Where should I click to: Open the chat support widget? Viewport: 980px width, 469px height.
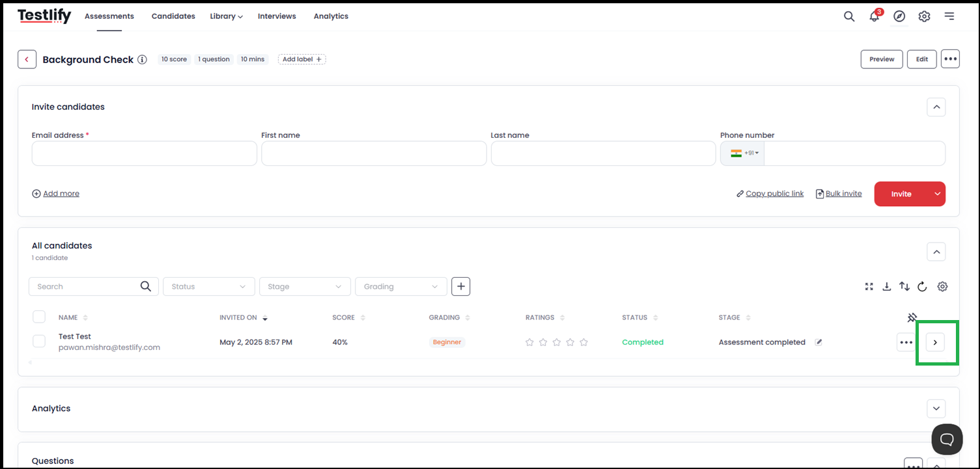[947, 439]
